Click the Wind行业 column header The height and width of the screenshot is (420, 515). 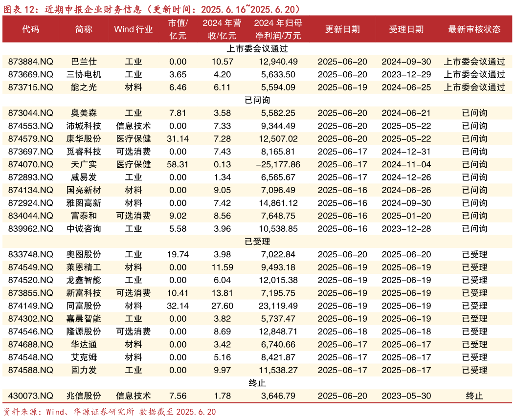click(133, 29)
